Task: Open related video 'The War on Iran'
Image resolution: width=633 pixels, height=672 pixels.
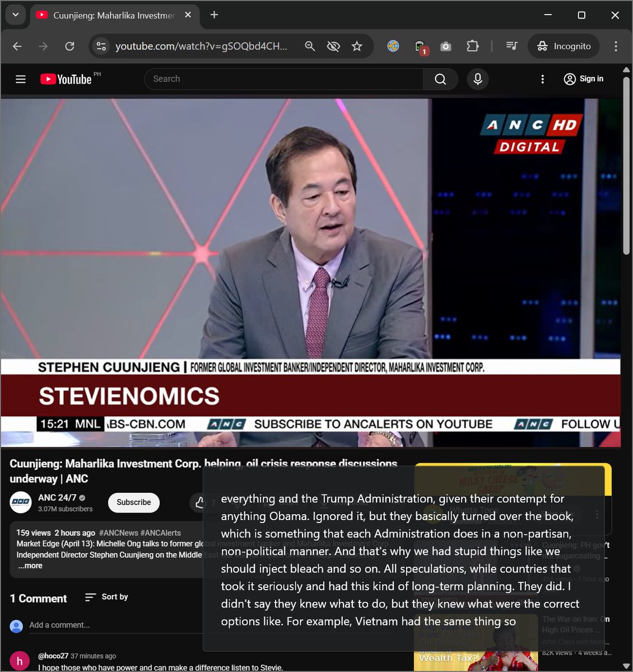Action: [x=575, y=624]
